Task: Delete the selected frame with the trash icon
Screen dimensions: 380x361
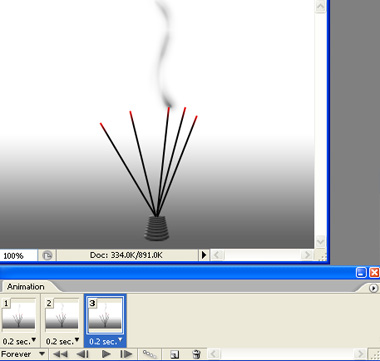Action: [x=197, y=354]
